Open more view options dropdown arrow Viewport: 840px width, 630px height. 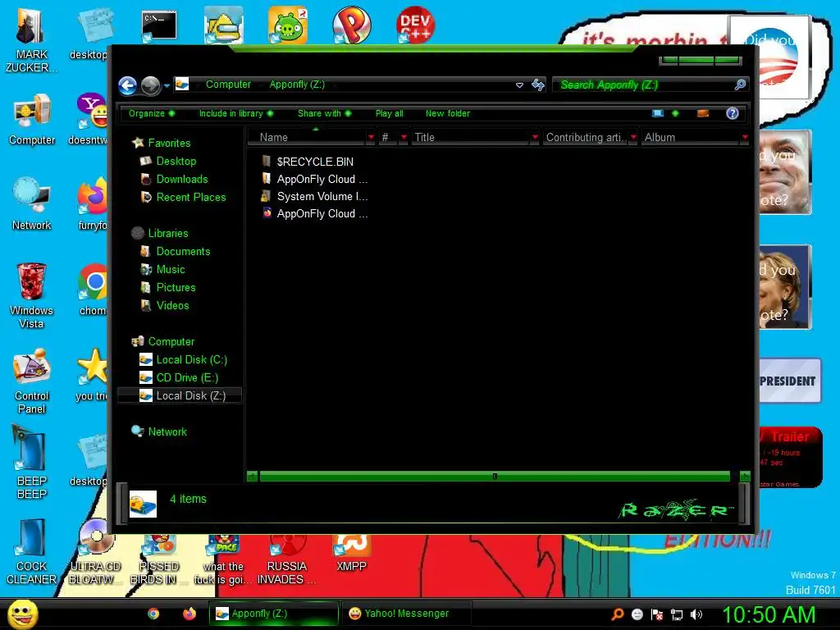[675, 113]
